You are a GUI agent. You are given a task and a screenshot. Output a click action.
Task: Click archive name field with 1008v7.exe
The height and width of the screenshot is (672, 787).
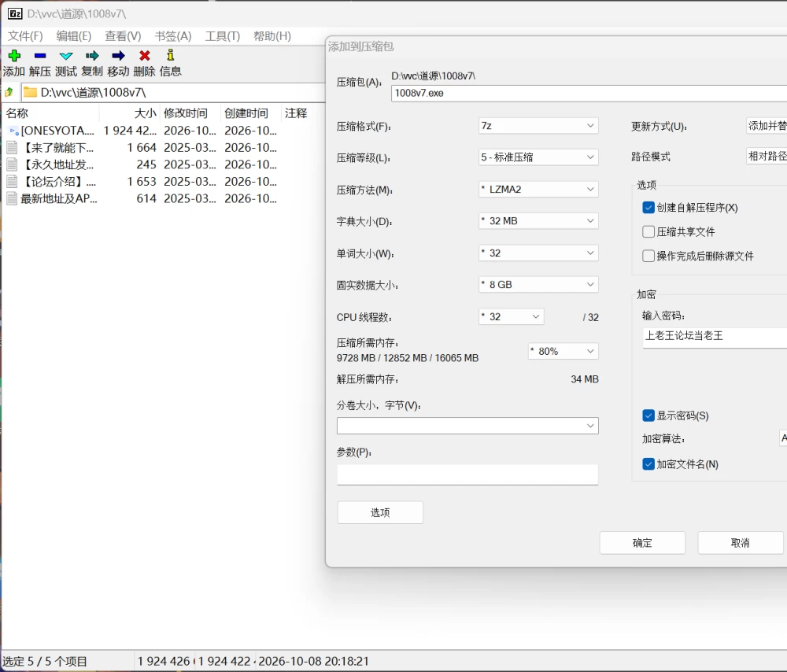point(589,93)
